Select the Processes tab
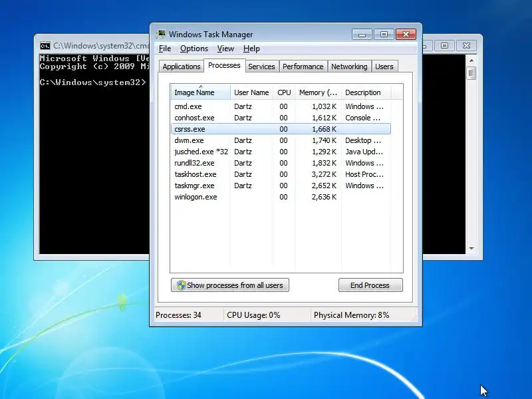Viewport: 532px width, 399px height. (x=224, y=65)
